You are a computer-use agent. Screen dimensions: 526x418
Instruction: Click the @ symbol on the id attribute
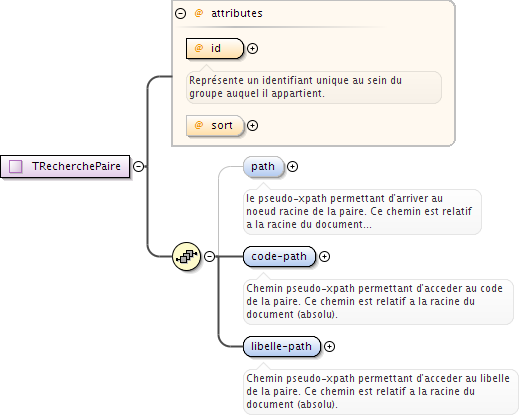point(199,48)
